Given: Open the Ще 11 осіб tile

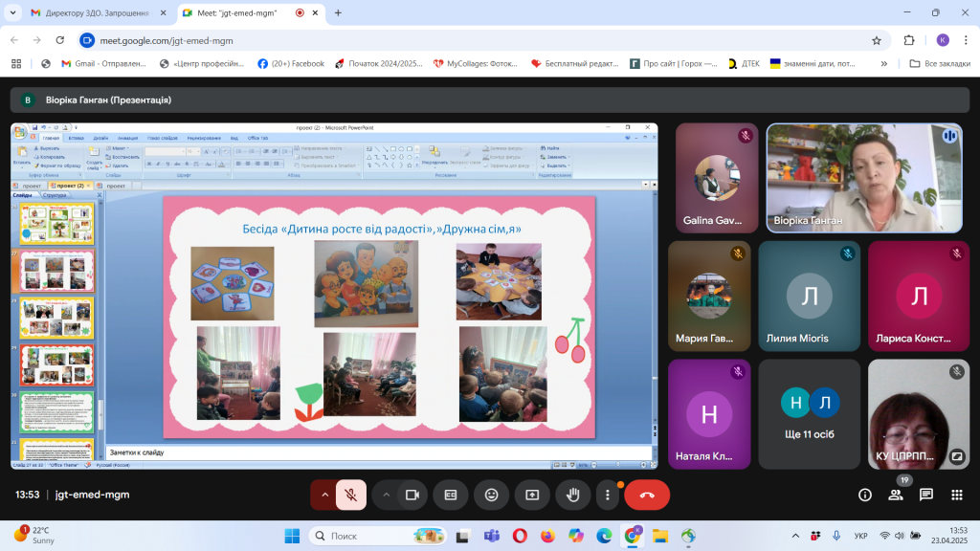Looking at the screenshot, I should click(810, 414).
